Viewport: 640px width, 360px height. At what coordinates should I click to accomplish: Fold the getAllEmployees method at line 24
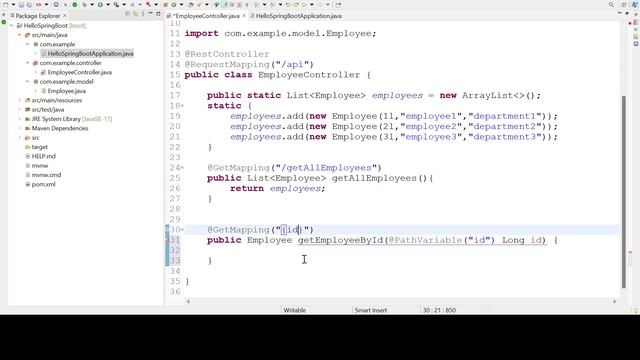[182, 168]
